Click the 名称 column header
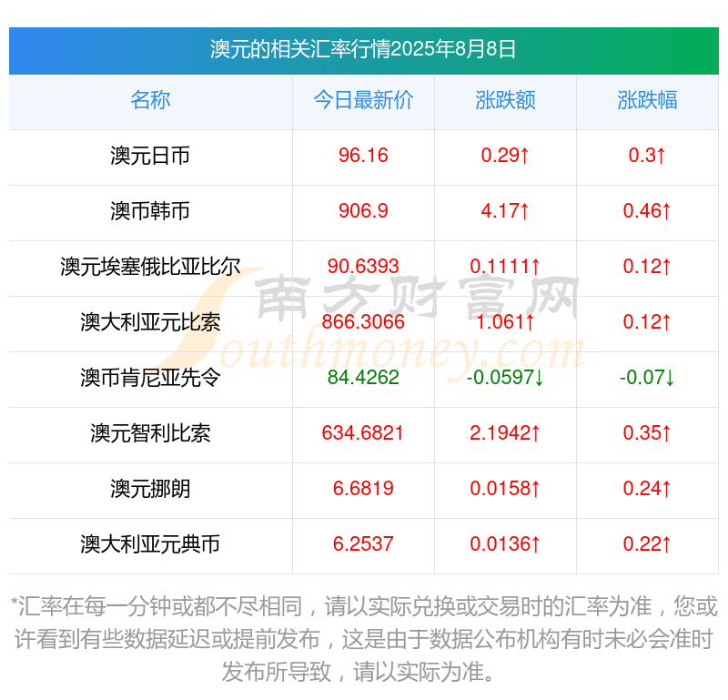The height and width of the screenshot is (700, 728). point(150,100)
